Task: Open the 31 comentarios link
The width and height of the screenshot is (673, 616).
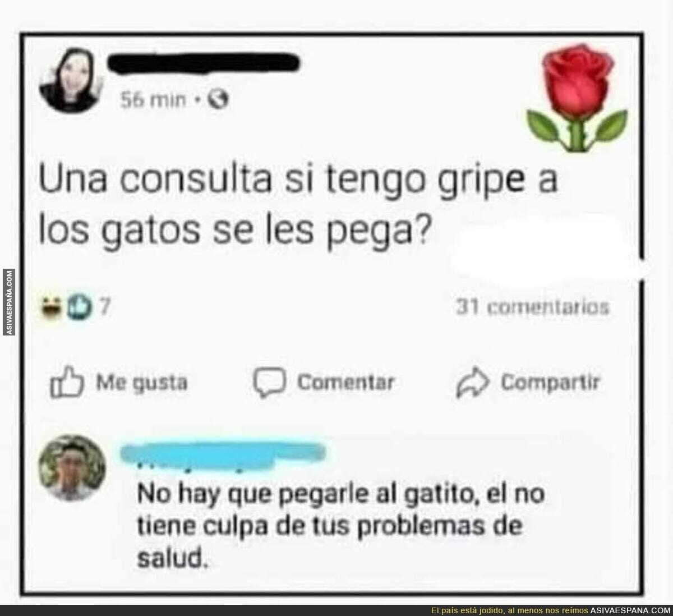Action: [x=532, y=307]
